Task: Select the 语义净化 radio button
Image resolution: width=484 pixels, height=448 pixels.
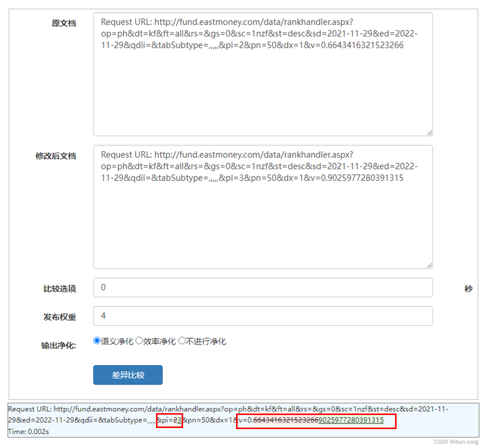Action: click(97, 341)
